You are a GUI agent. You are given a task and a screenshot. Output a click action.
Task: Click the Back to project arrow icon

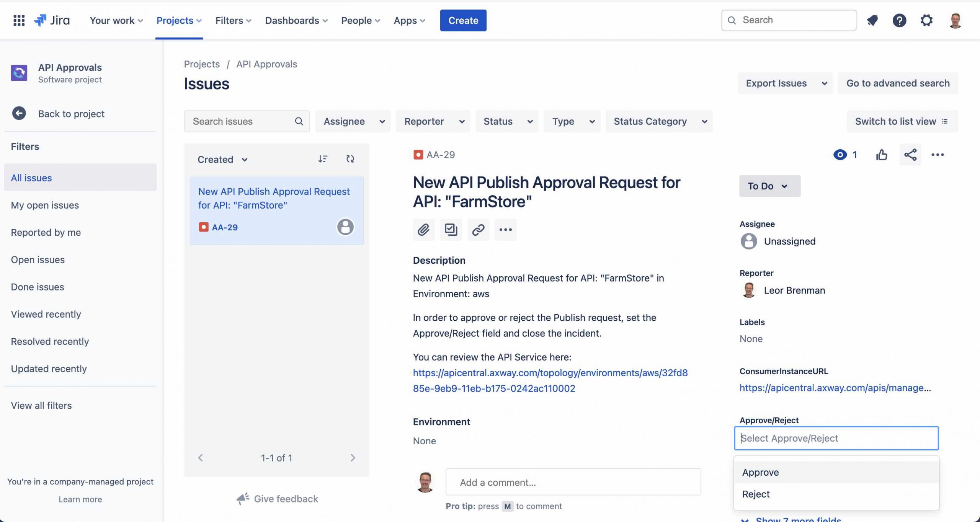[19, 113]
